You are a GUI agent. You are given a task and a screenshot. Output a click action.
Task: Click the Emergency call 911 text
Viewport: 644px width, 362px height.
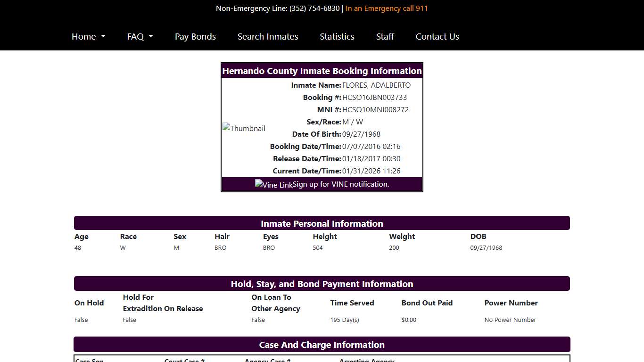[387, 8]
